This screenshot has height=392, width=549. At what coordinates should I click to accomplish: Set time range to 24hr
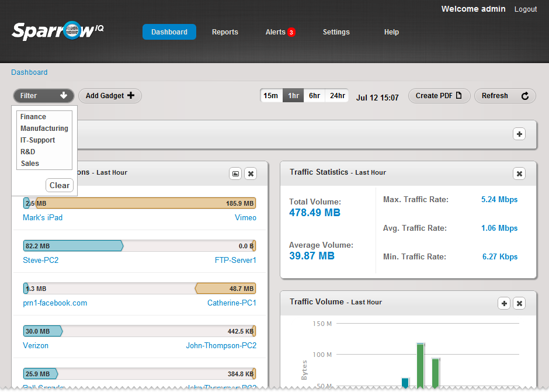(337, 96)
